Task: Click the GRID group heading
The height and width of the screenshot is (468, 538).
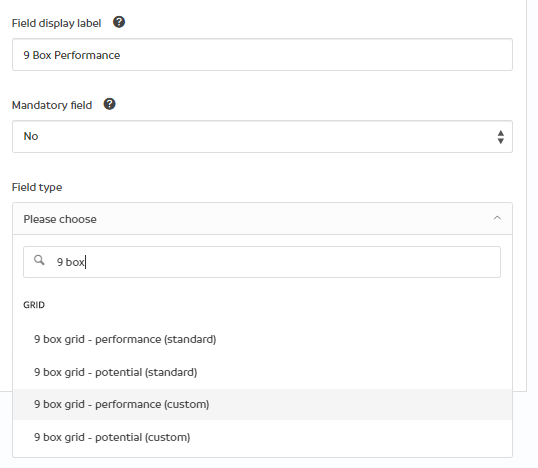Action: (34, 305)
